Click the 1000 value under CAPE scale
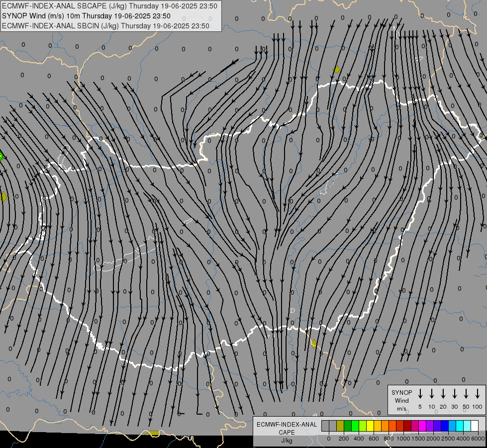Screen dimensions: 487x448 [x=403, y=439]
